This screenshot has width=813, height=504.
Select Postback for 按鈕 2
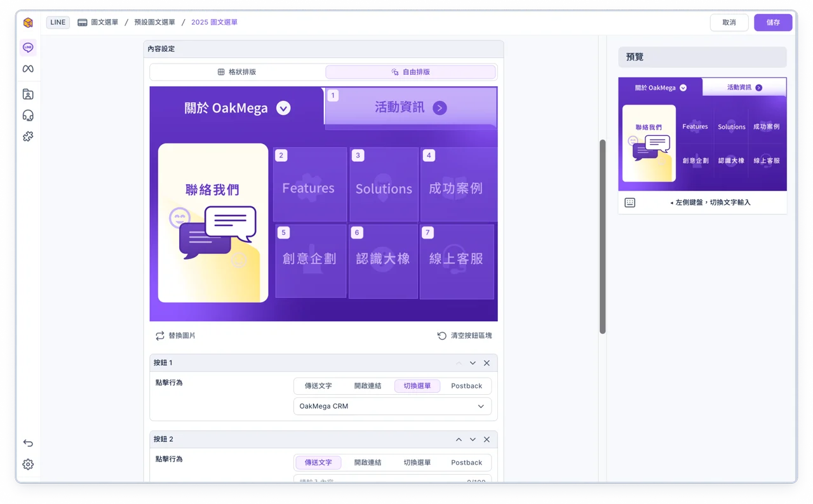click(x=467, y=463)
